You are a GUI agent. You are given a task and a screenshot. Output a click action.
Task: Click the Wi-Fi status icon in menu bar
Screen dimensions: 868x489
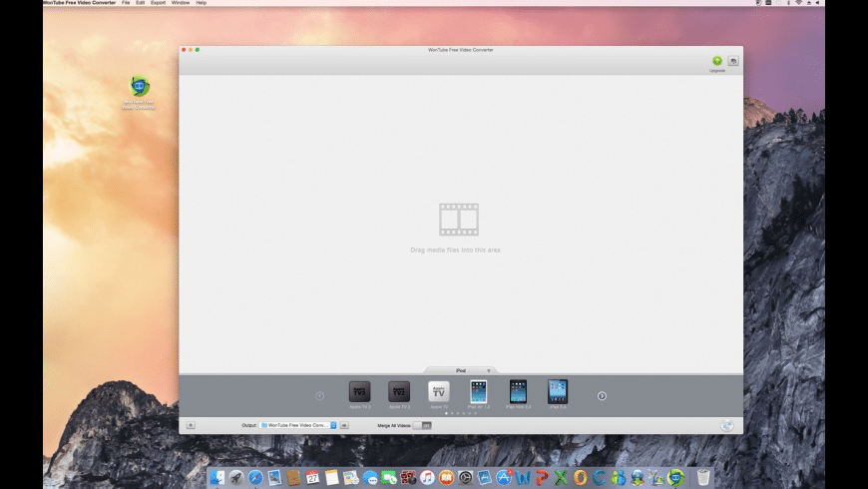point(798,3)
